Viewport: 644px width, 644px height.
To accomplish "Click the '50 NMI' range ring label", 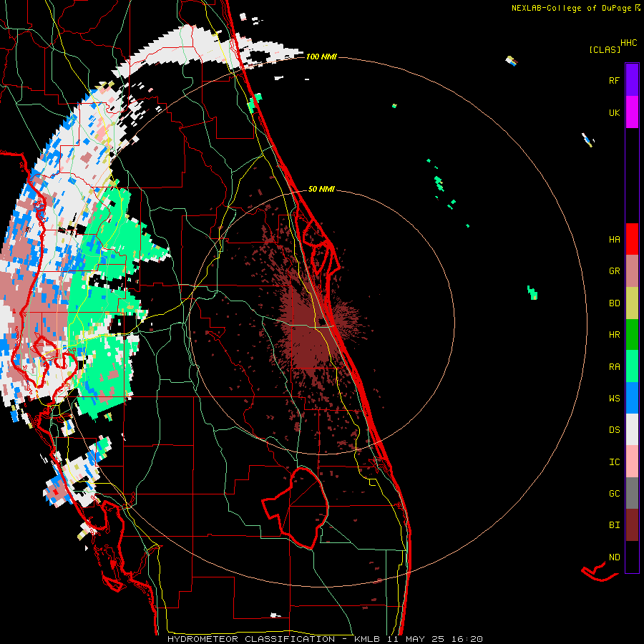I will click(x=321, y=190).
